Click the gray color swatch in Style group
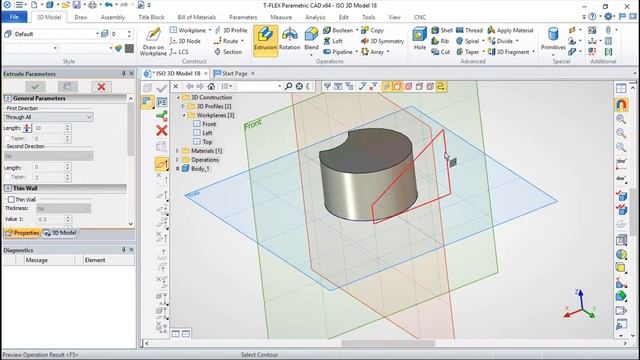 (129, 48)
